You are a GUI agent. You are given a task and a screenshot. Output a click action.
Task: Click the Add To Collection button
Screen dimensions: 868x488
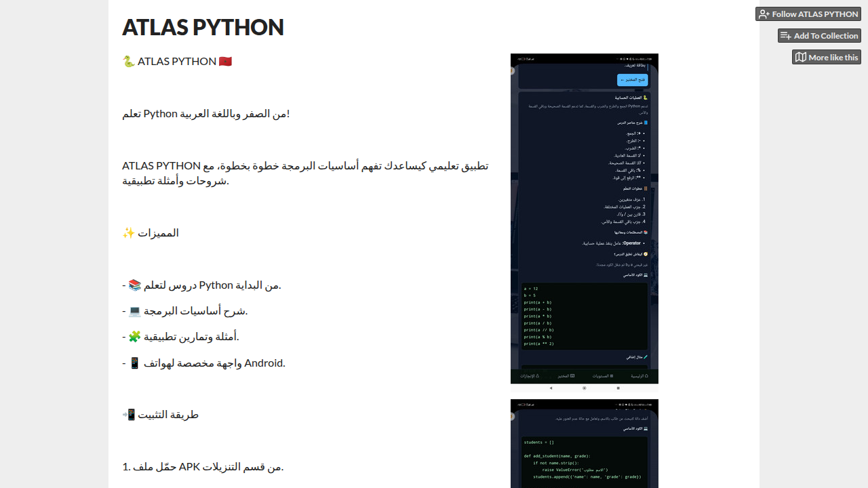pos(819,36)
